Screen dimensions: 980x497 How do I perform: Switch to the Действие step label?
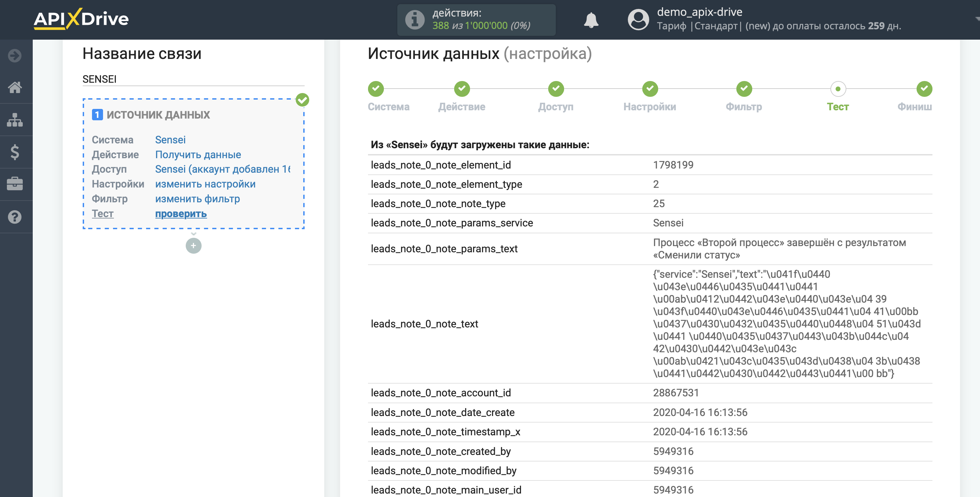coord(461,106)
